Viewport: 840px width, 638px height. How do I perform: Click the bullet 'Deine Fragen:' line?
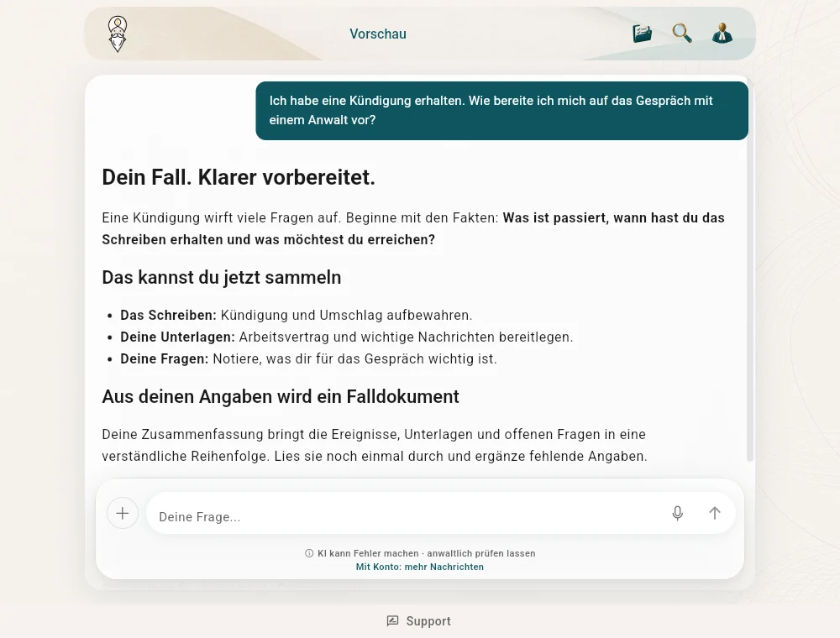[x=308, y=358]
